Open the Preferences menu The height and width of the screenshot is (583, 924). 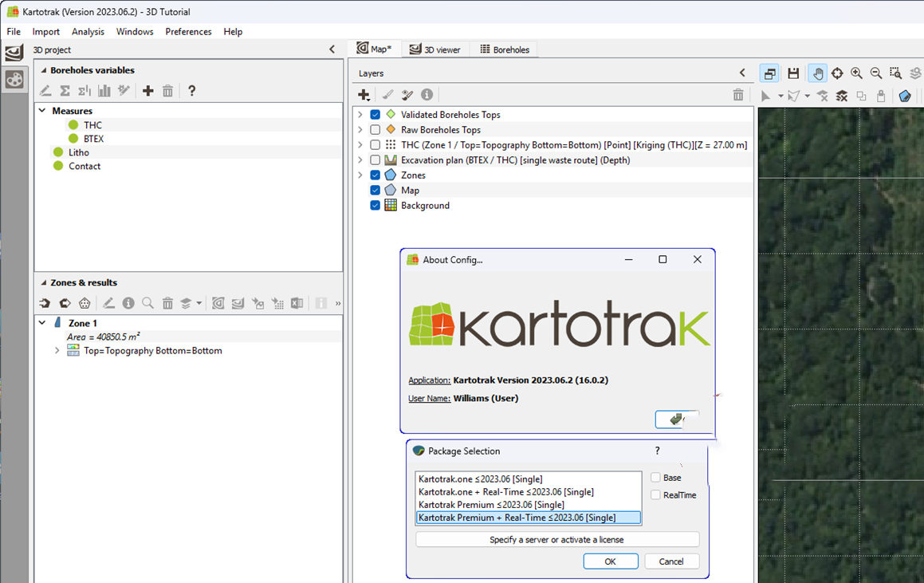[x=189, y=32]
